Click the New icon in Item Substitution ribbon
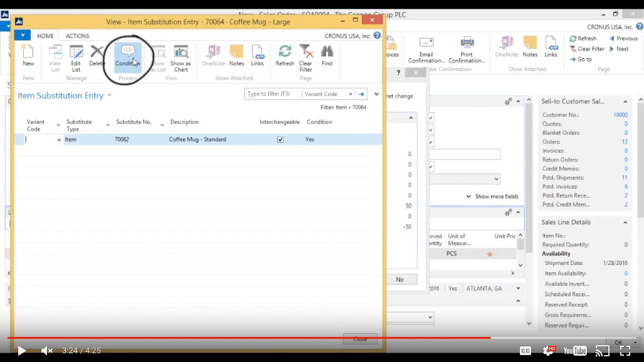Viewport: 644px width, 362px height. pyautogui.click(x=28, y=55)
